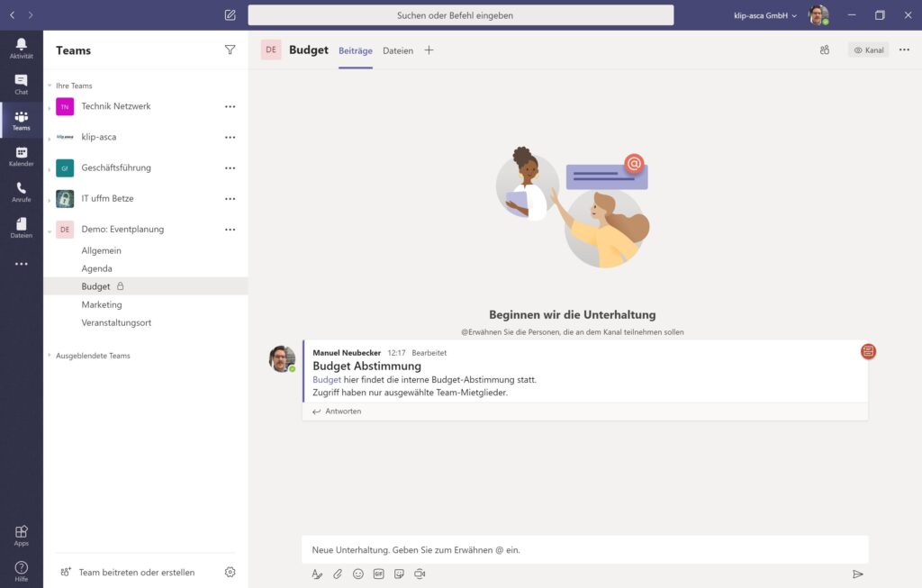This screenshot has height=588, width=922.
Task: Show more apps via sidebar ellipsis
Action: coord(22,264)
